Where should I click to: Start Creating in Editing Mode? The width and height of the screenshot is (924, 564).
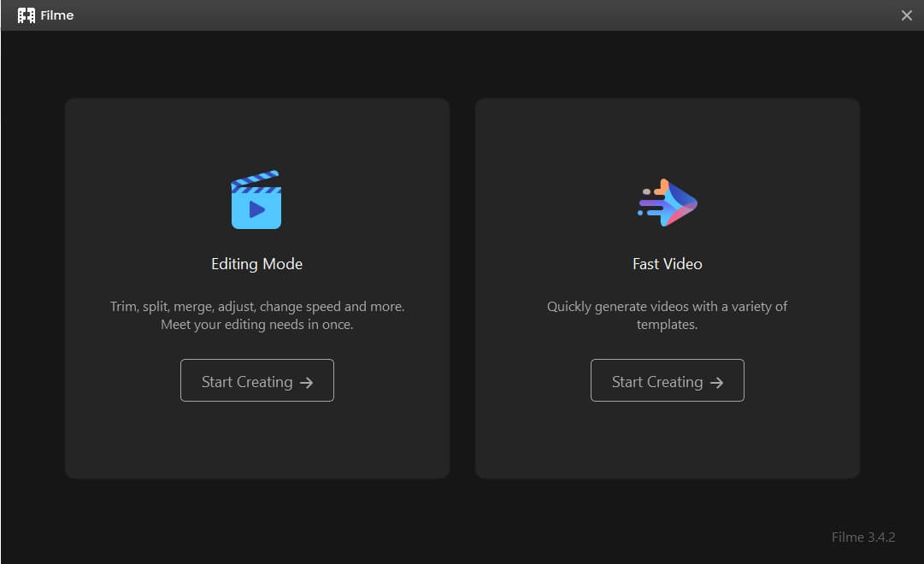click(x=257, y=381)
